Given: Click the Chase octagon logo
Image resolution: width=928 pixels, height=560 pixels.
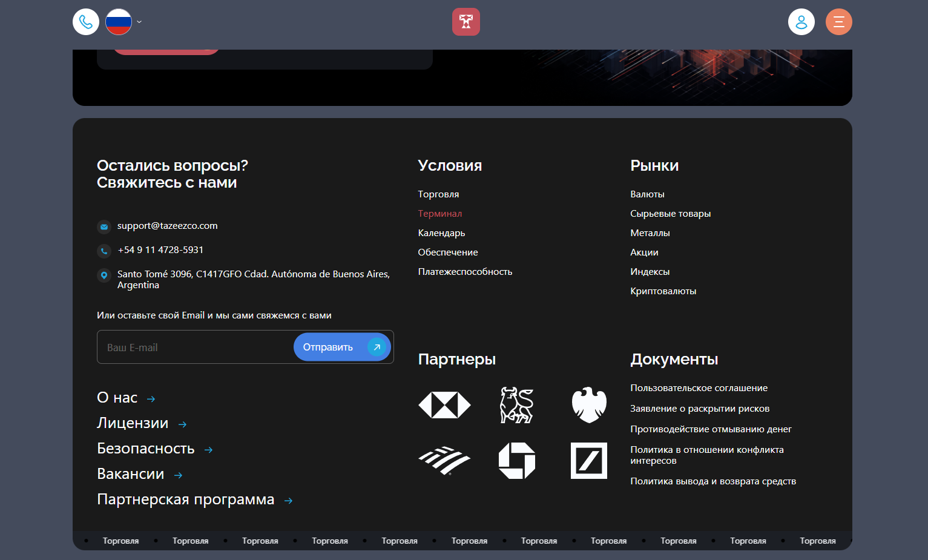Looking at the screenshot, I should [517, 461].
